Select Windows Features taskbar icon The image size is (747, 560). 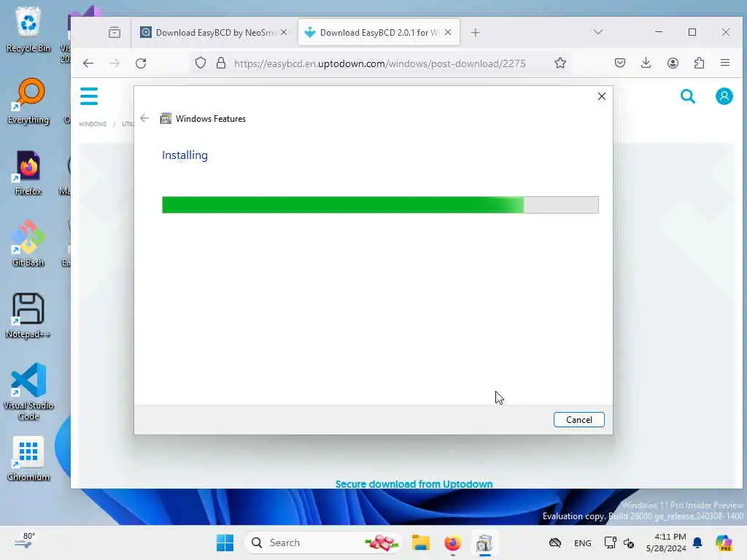pos(484,542)
